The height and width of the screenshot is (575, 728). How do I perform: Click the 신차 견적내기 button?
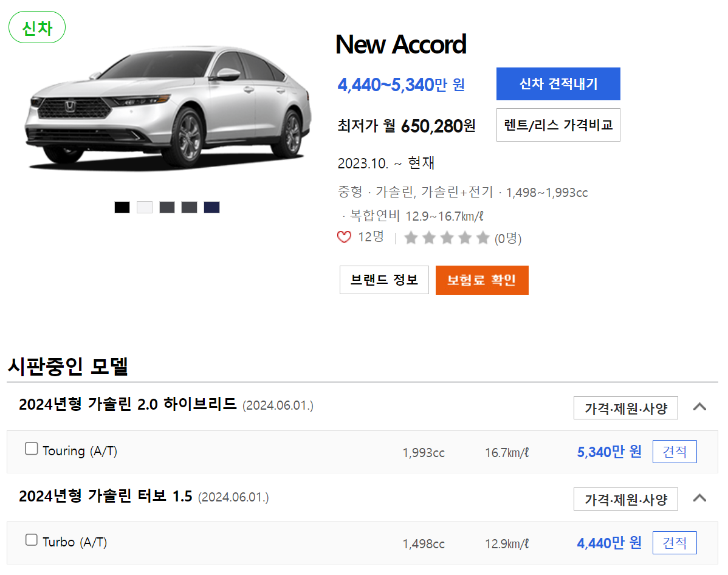coord(558,84)
